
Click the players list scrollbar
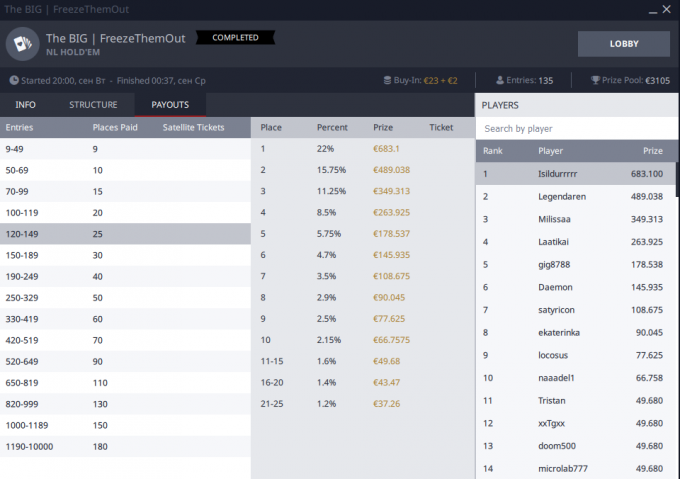[x=677, y=180]
